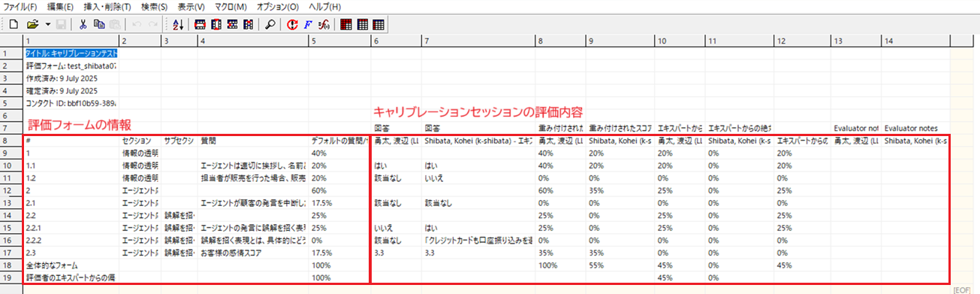Expand the recent files arrow beside Open

[x=48, y=24]
